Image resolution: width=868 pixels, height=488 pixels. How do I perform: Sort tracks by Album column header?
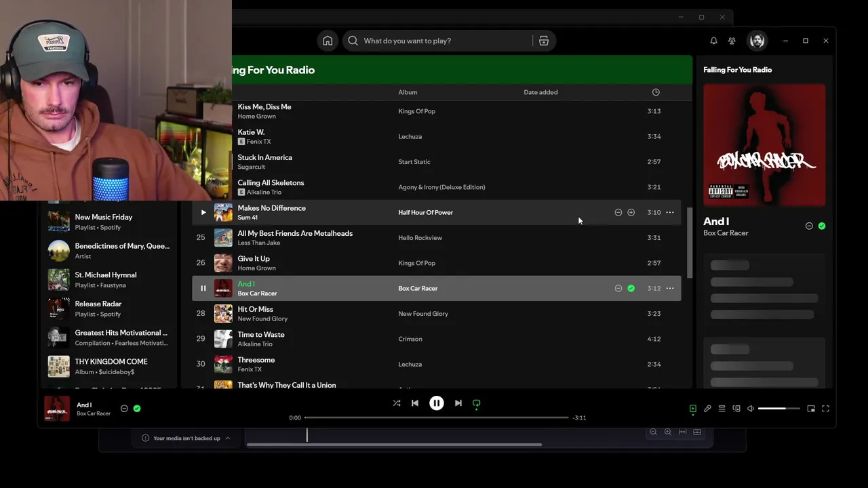tap(408, 92)
